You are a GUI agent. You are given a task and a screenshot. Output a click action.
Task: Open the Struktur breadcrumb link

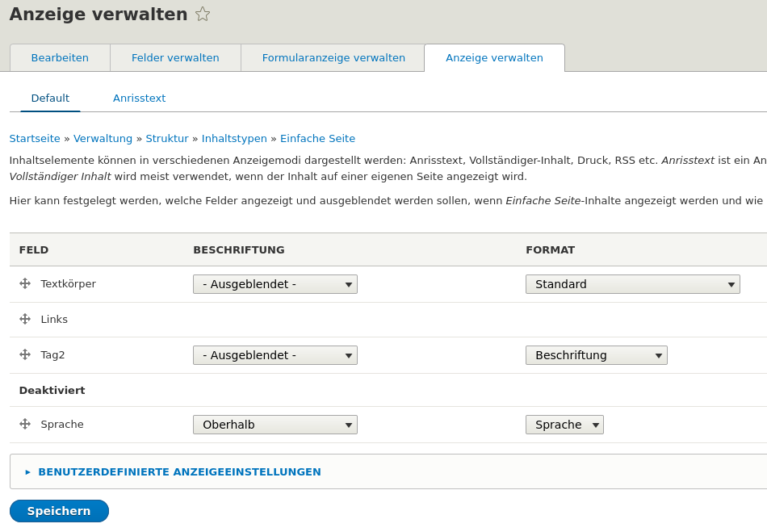tap(167, 138)
